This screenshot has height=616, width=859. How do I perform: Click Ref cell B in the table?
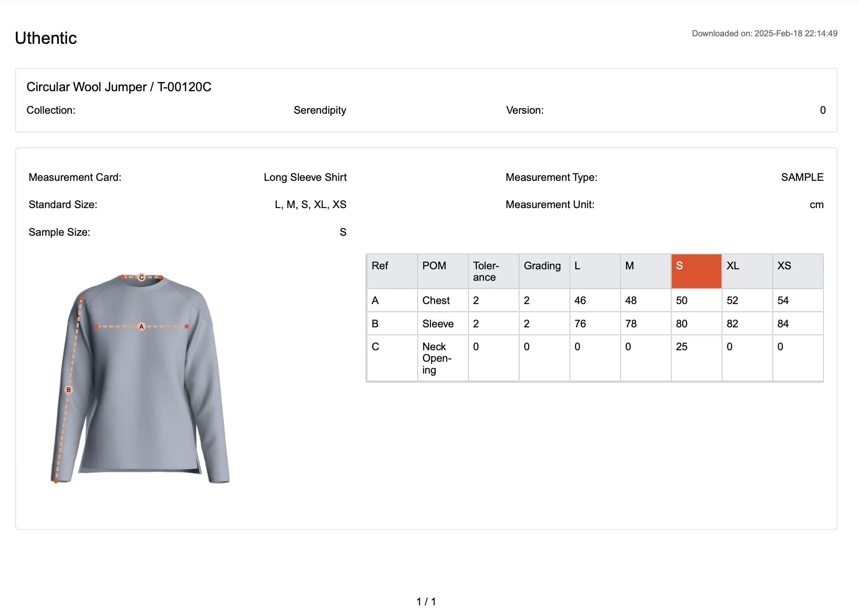[x=392, y=324]
